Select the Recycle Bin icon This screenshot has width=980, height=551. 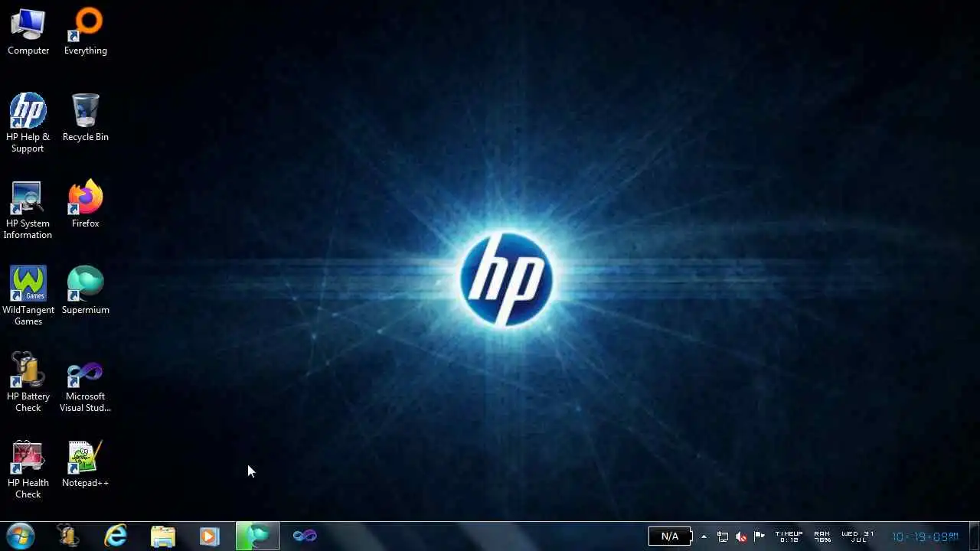tap(86, 118)
